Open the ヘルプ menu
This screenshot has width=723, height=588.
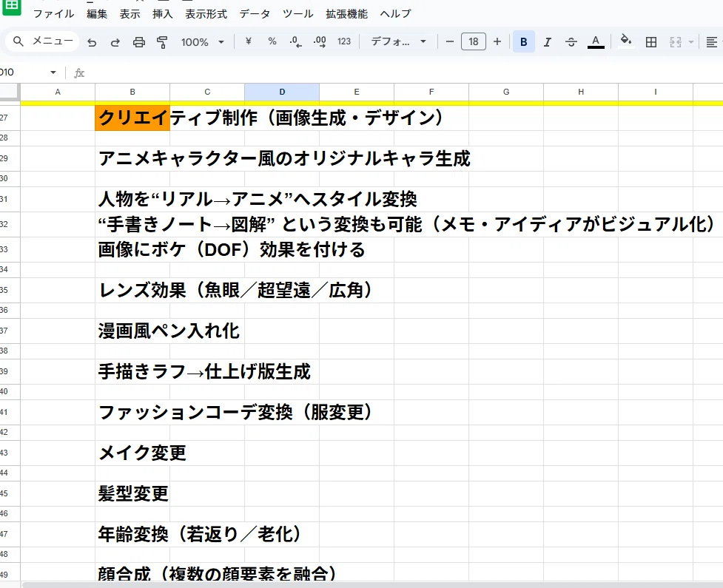[396, 14]
